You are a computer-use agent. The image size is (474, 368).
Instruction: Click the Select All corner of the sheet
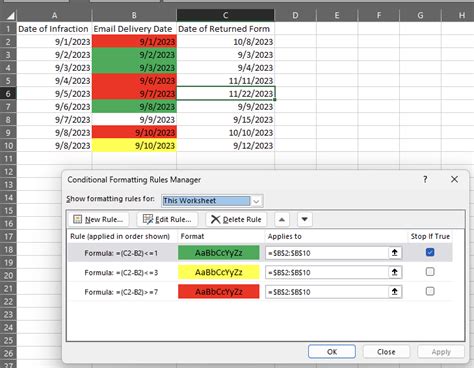point(10,15)
